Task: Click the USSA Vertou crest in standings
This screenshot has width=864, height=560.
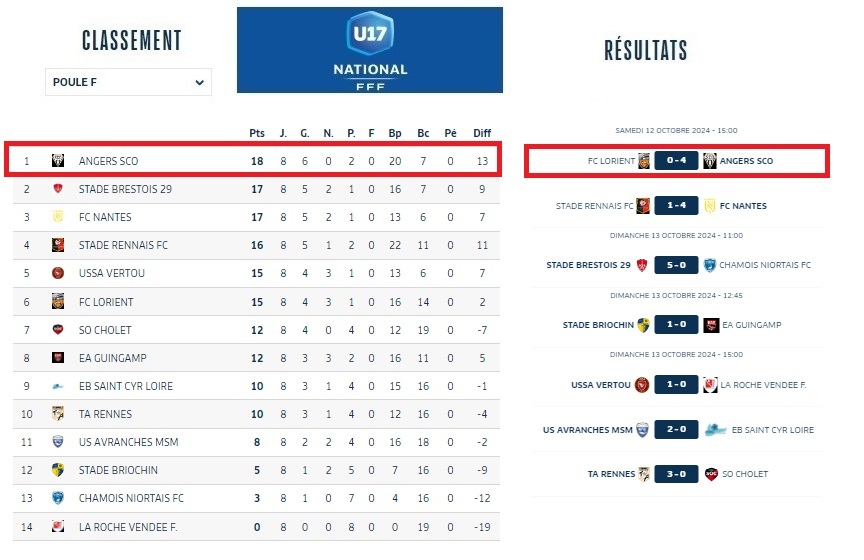Action: click(x=58, y=273)
